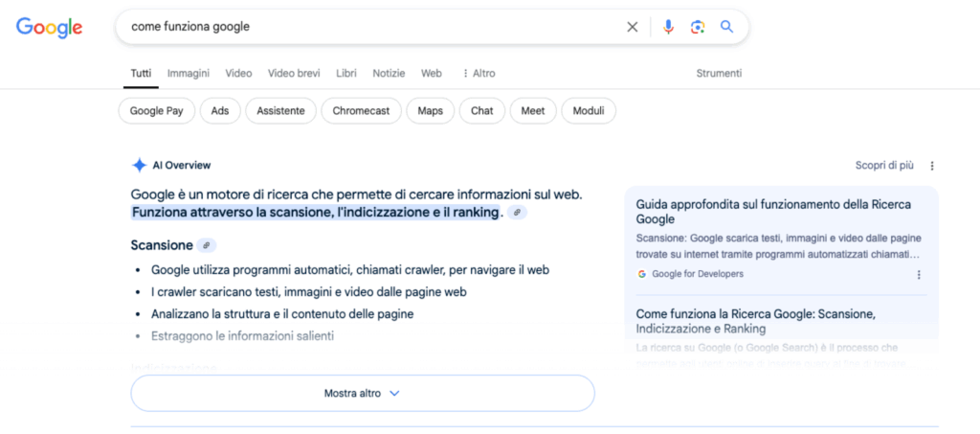Click the Scansione heading text
This screenshot has width=980, height=434.
162,246
